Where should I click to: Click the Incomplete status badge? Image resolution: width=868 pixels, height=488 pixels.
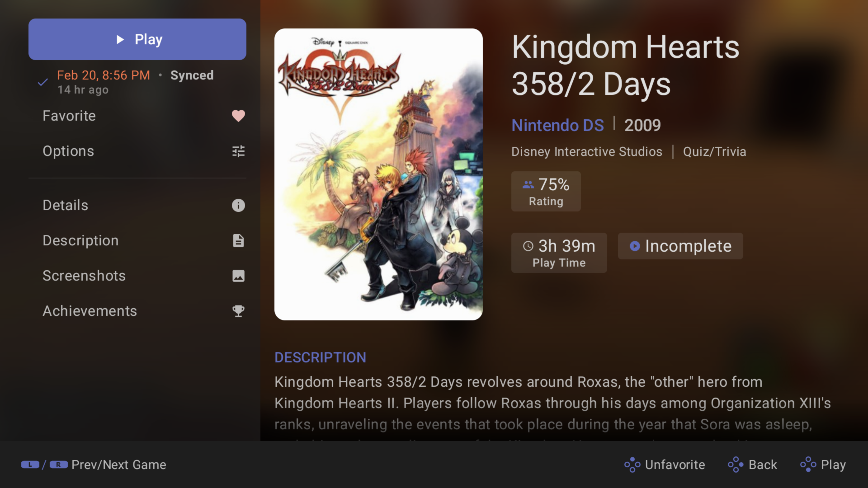(680, 246)
